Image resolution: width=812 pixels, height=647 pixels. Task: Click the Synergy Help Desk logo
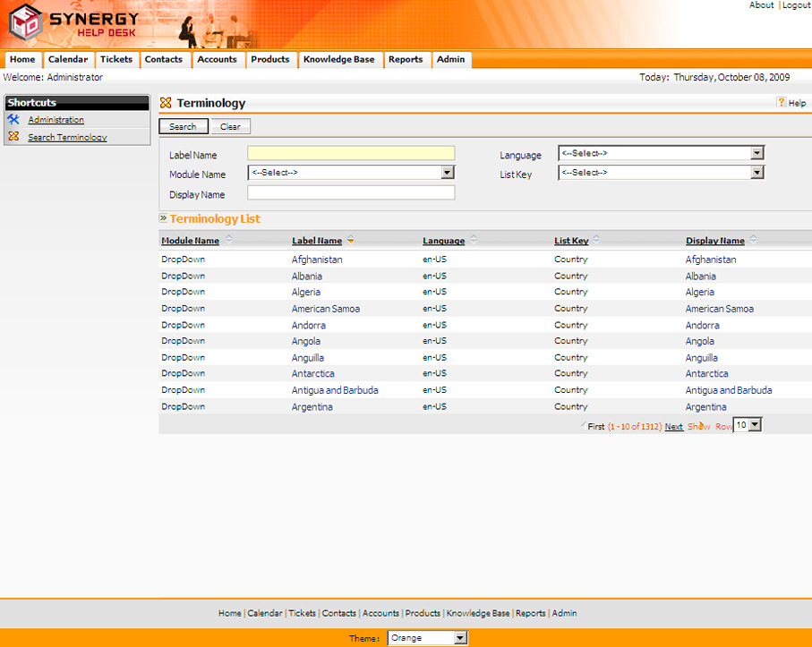pos(73,25)
